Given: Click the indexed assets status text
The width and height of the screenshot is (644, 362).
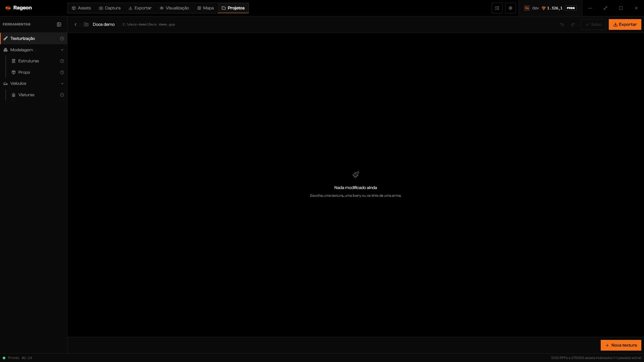Looking at the screenshot, I should click(x=596, y=358).
